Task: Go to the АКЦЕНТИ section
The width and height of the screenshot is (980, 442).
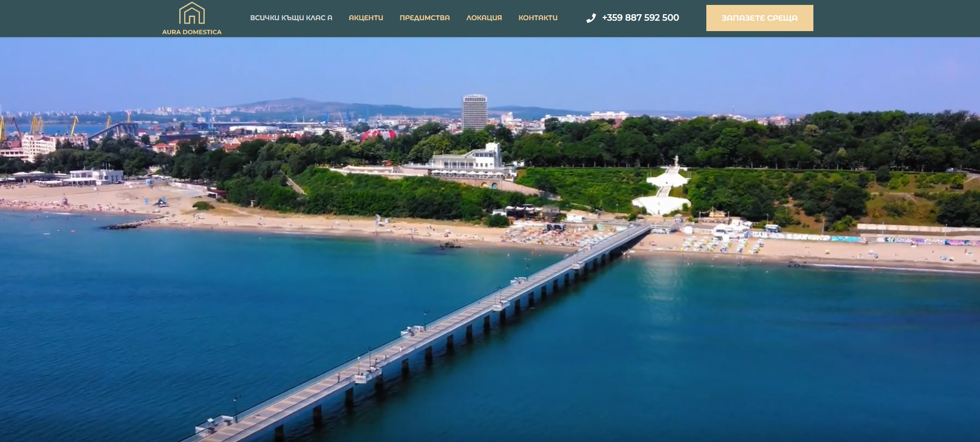Action: tap(365, 18)
